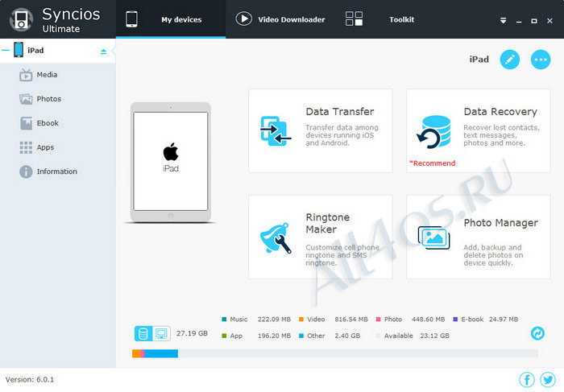
Task: Open the Photo Manager
Action: pos(479,237)
